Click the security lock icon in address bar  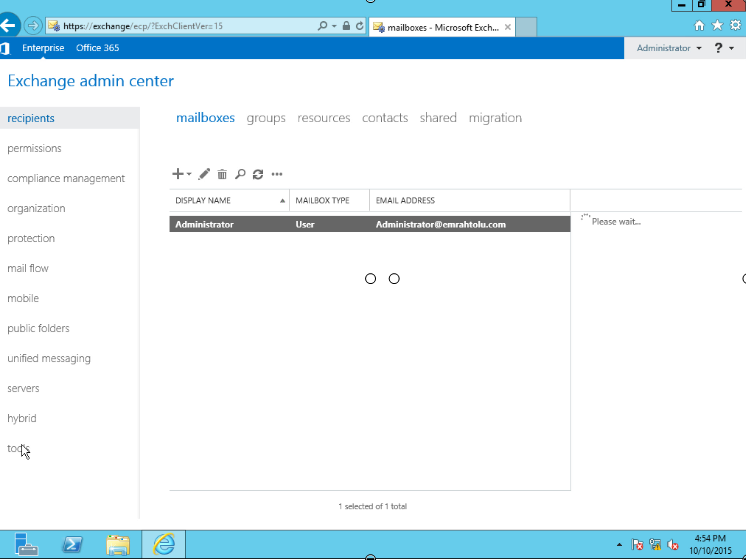(346, 26)
